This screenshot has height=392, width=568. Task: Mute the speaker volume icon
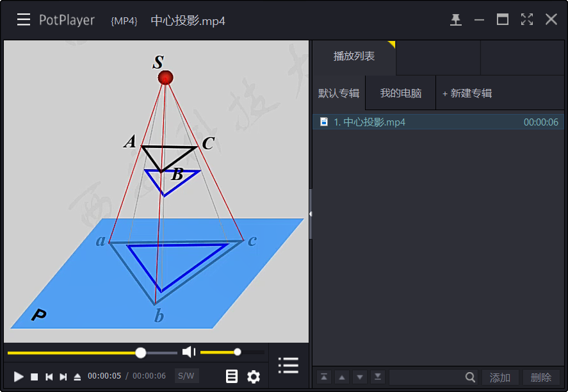188,352
